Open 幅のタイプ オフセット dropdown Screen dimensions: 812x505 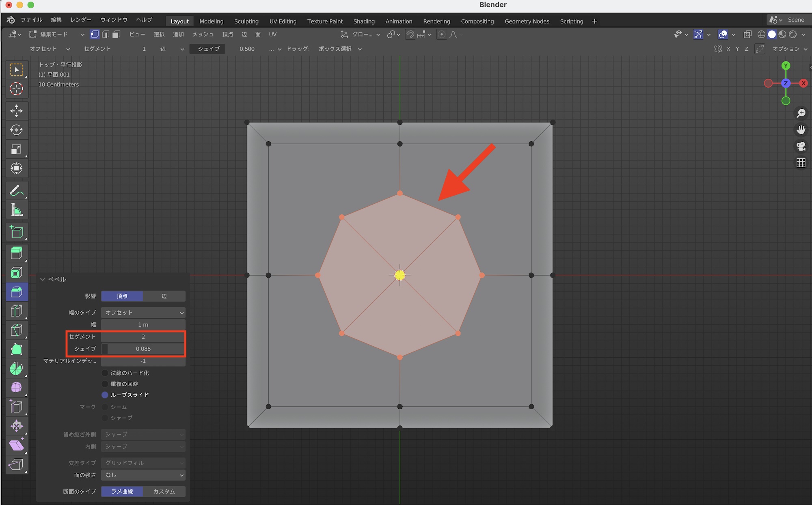(143, 312)
